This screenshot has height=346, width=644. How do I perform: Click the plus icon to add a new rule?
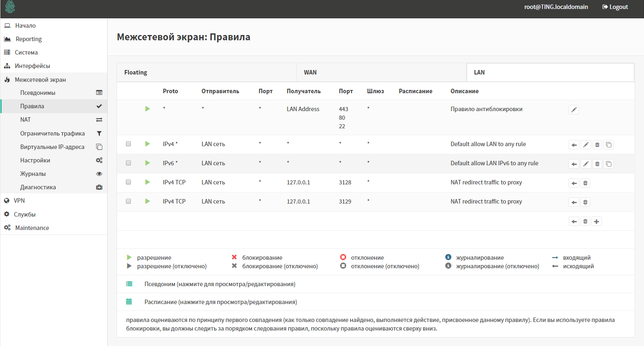[x=596, y=221]
